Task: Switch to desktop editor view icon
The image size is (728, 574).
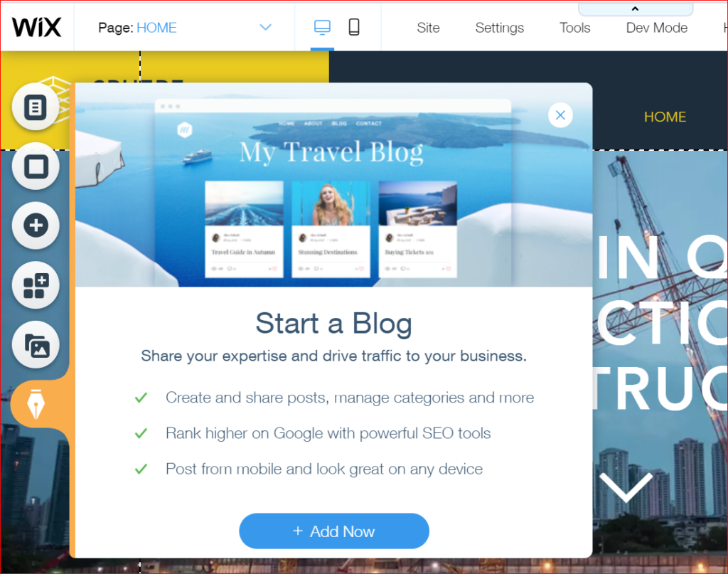Action: 322,28
